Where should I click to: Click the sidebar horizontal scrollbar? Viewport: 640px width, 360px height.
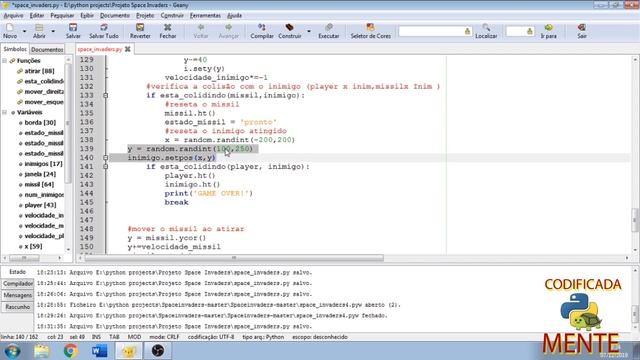(24, 258)
